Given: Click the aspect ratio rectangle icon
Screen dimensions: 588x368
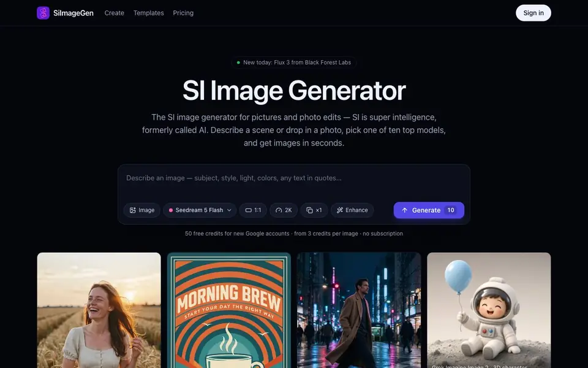Looking at the screenshot, I should [x=248, y=210].
